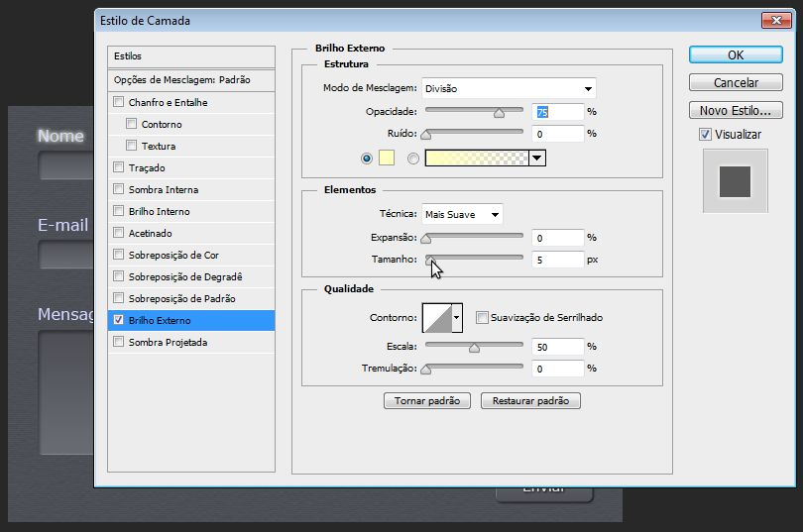803x532 pixels.
Task: Check the Acetinado effect box
Action: pos(118,233)
